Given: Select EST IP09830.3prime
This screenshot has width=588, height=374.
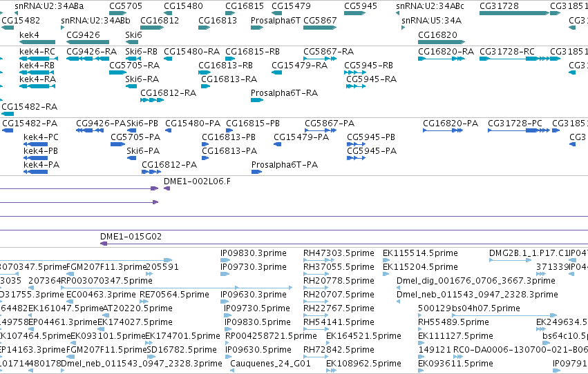Looking at the screenshot, I should pyautogui.click(x=254, y=253).
